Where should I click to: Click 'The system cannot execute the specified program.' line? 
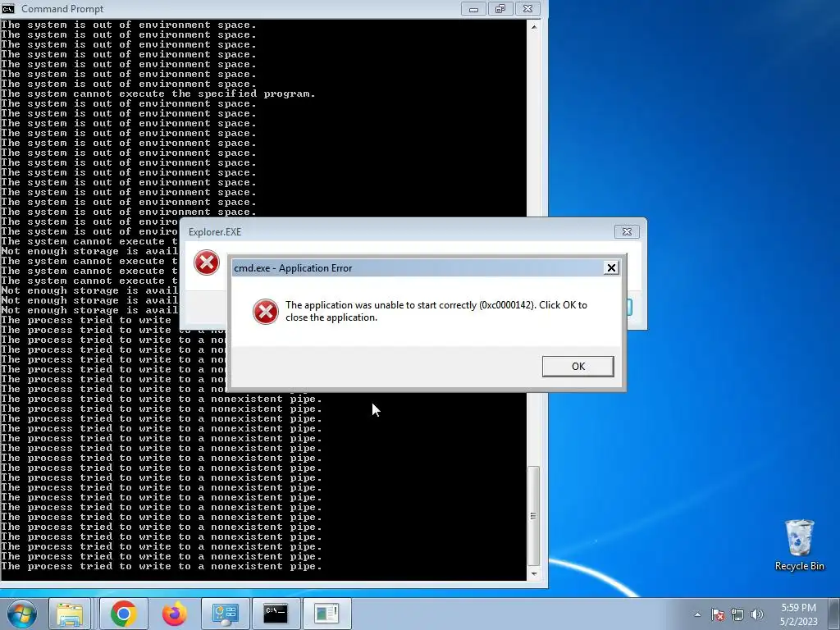click(x=158, y=94)
